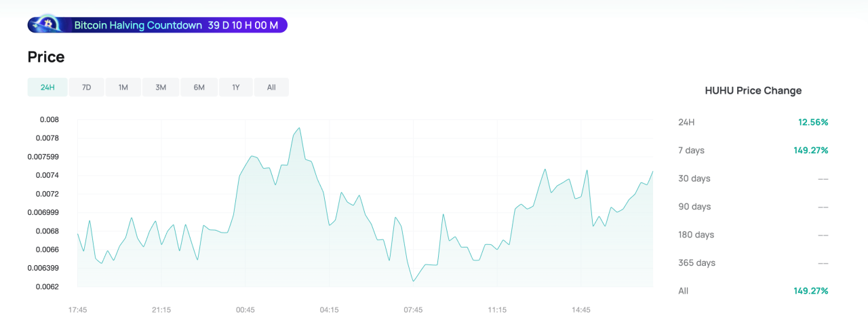868x333 pixels.
Task: Click the 30 days price change row
Action: point(753,178)
